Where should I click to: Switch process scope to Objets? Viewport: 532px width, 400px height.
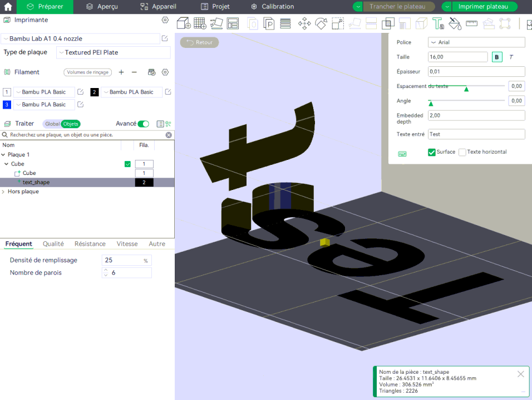71,124
